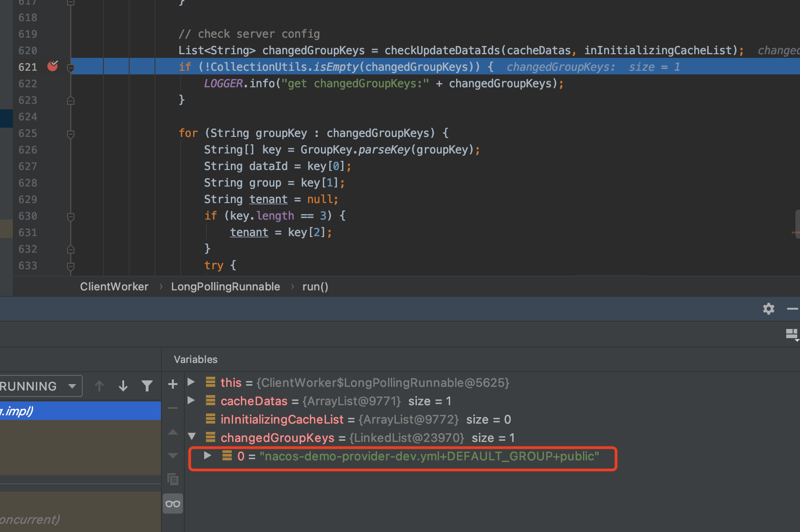
Task: Select the nacos-demo-provider-dev.yml string value
Action: click(429, 456)
